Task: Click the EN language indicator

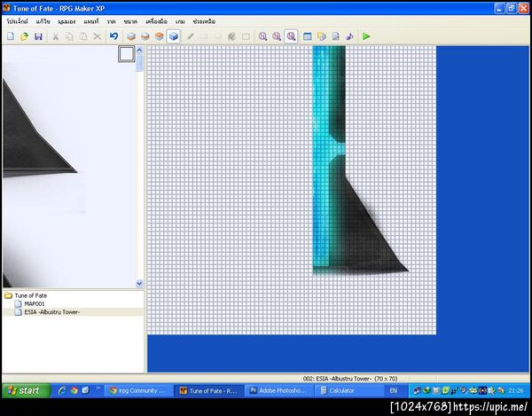Action: point(393,391)
